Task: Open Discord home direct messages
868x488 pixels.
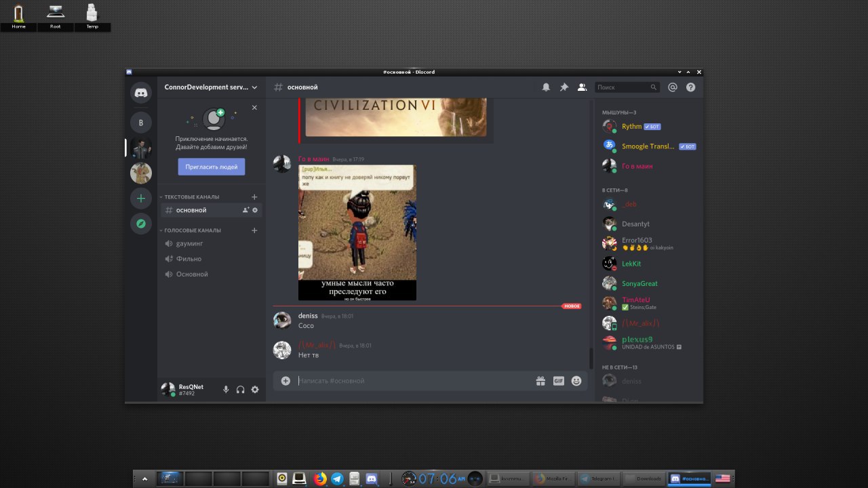Action: 141,93
